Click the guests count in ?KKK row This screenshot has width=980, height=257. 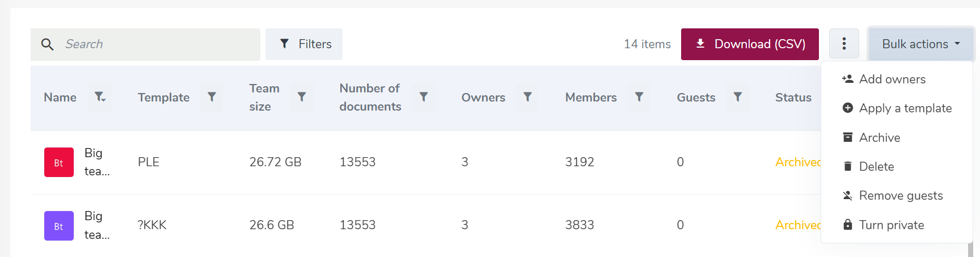[680, 225]
